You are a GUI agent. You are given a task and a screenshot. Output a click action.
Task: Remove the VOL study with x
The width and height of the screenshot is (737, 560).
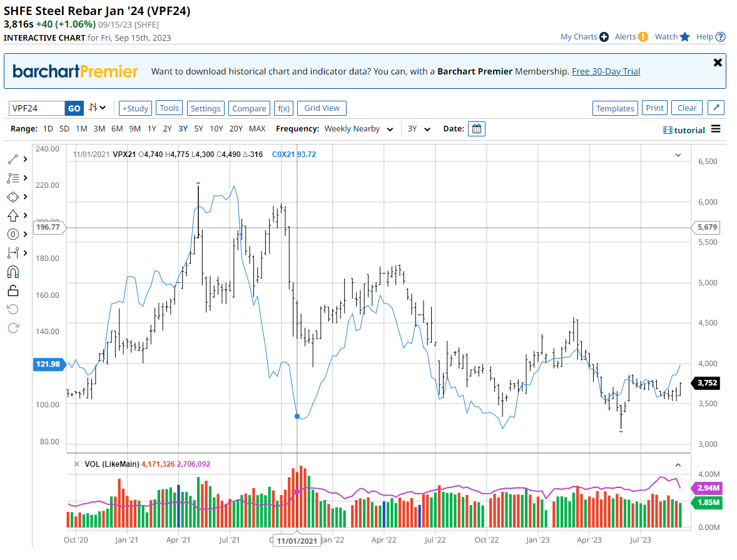tap(76, 464)
